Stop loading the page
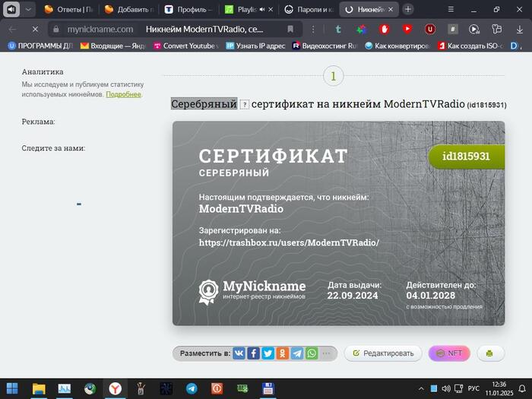The image size is (532, 399). tap(35, 30)
